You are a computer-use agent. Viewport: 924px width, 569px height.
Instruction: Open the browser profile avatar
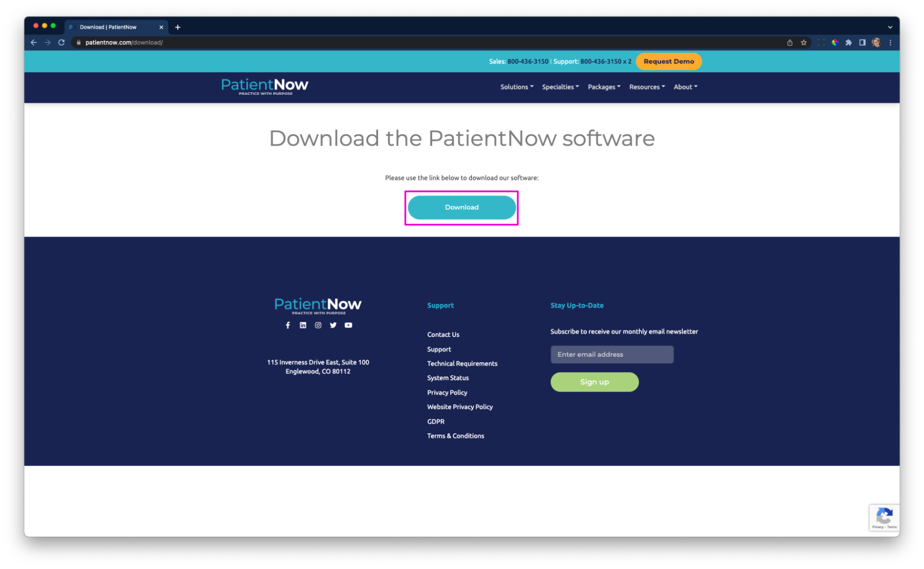click(x=875, y=42)
